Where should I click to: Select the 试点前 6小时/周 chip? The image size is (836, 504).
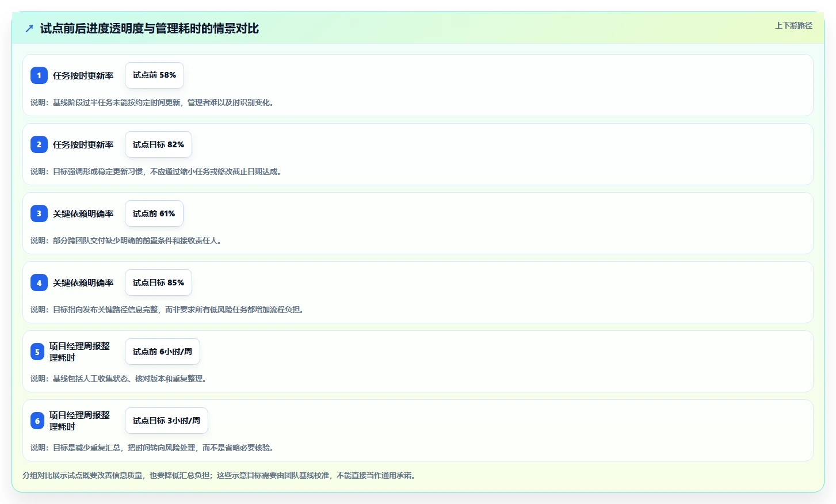pyautogui.click(x=162, y=352)
